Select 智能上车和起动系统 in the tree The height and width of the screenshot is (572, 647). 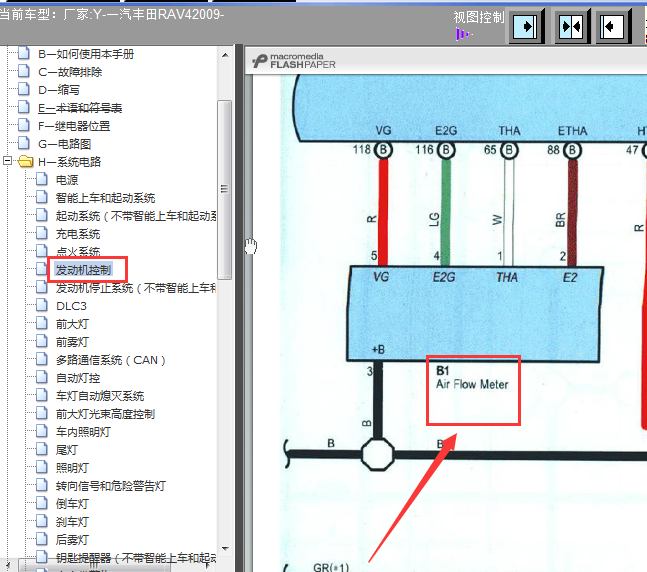coord(105,198)
